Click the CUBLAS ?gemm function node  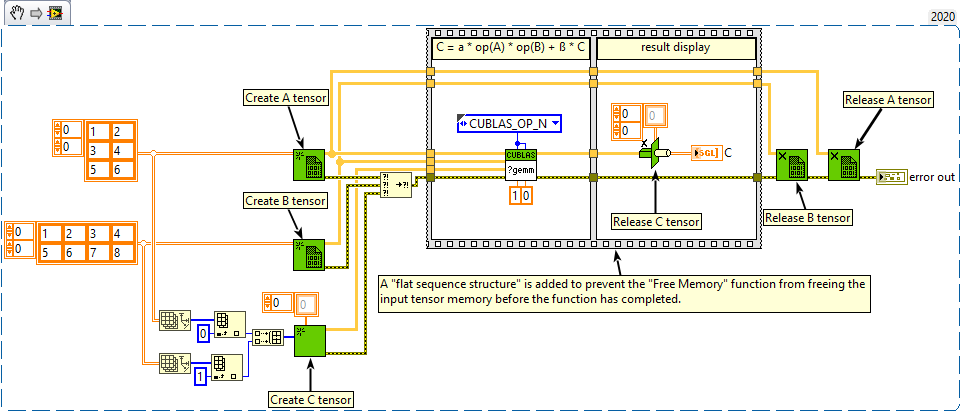521,165
